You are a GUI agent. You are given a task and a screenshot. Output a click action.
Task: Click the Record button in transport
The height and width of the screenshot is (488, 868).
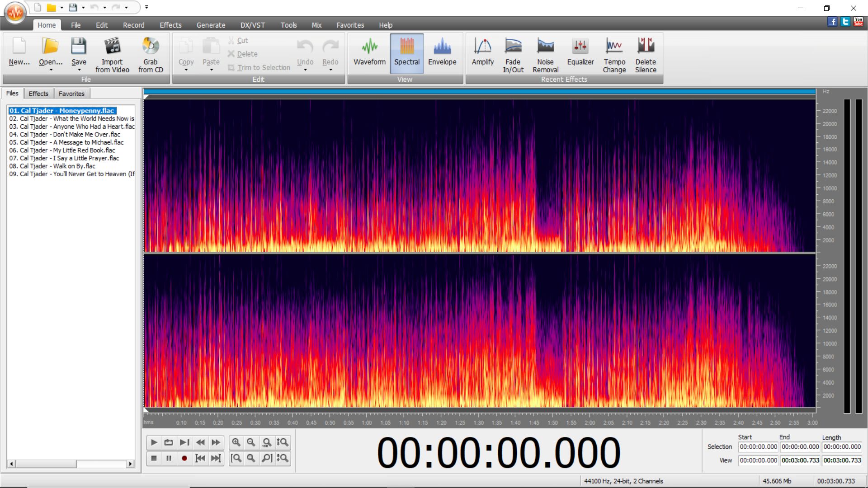184,458
